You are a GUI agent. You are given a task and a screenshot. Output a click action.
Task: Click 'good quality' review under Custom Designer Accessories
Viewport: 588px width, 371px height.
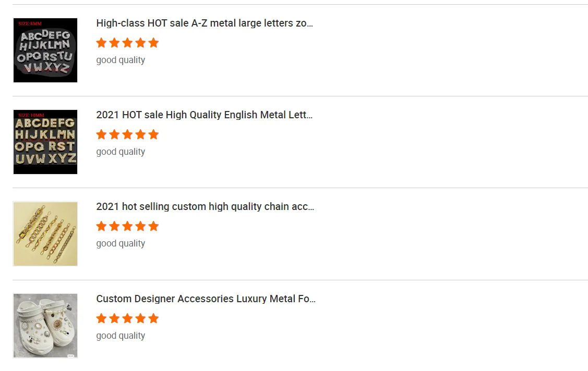121,336
